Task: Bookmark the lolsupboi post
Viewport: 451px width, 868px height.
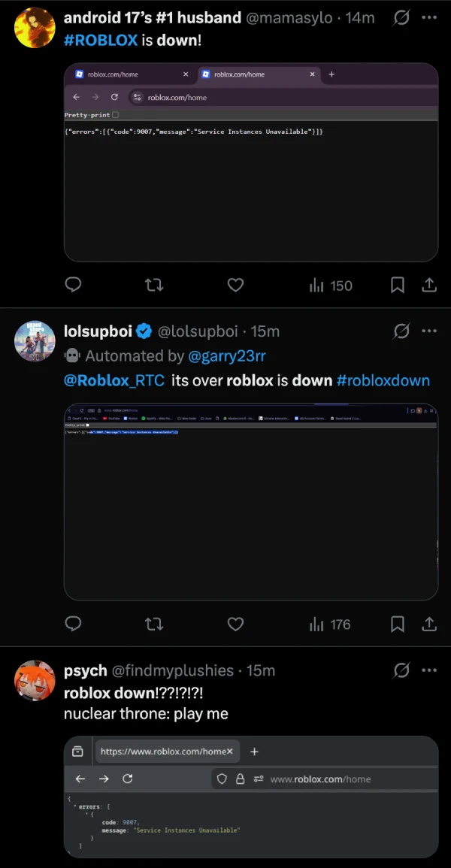Action: coord(398,624)
